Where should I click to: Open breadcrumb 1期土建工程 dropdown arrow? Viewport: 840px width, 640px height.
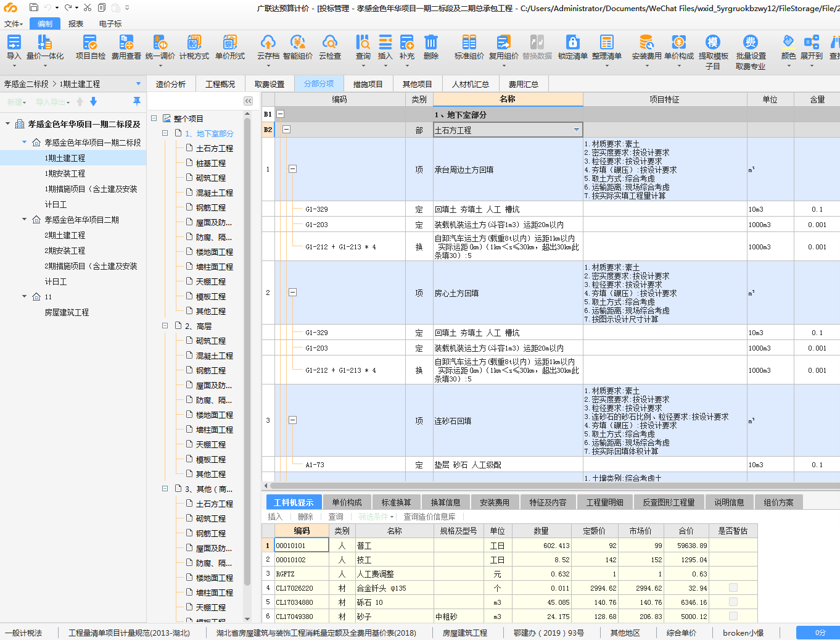pos(138,84)
